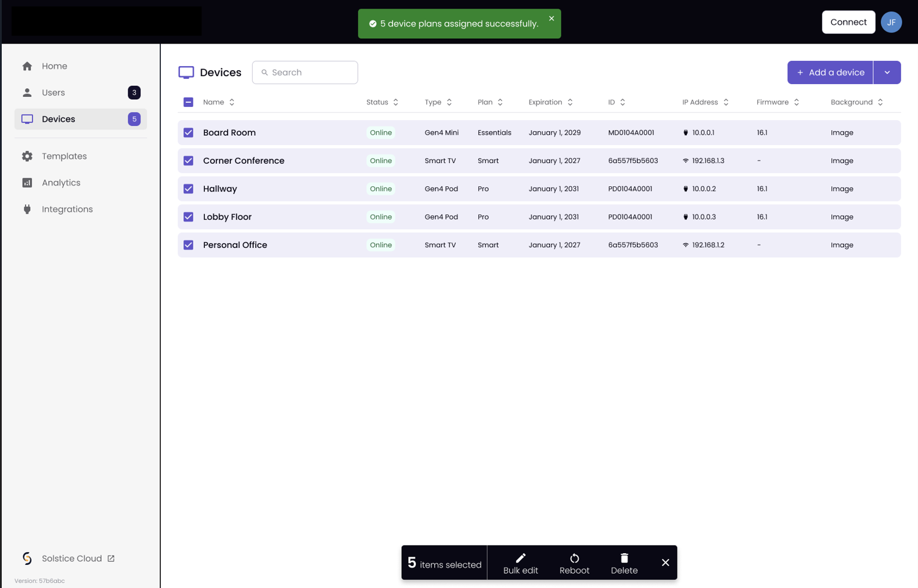Open Solstice Cloud external link icon

[x=111, y=558]
